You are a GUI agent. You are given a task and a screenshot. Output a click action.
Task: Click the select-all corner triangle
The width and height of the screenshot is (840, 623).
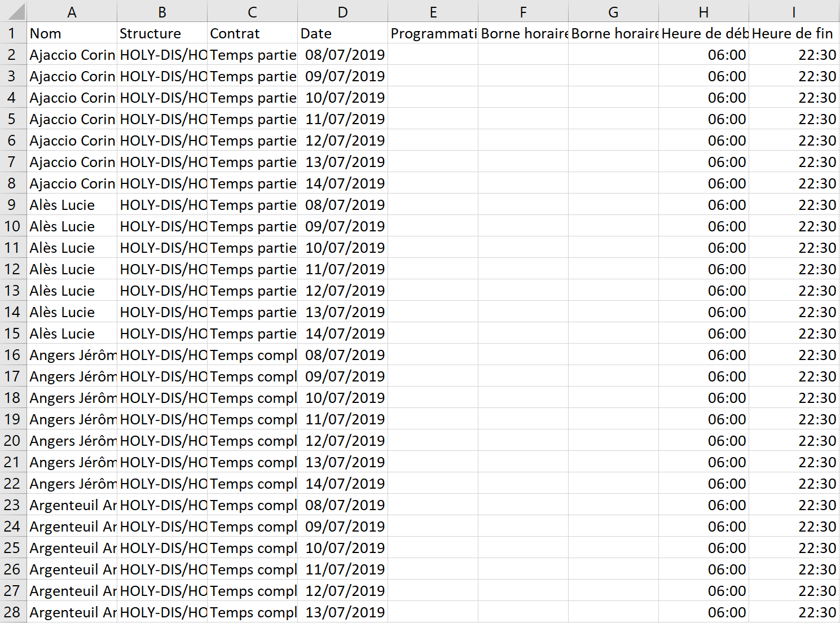[14, 11]
